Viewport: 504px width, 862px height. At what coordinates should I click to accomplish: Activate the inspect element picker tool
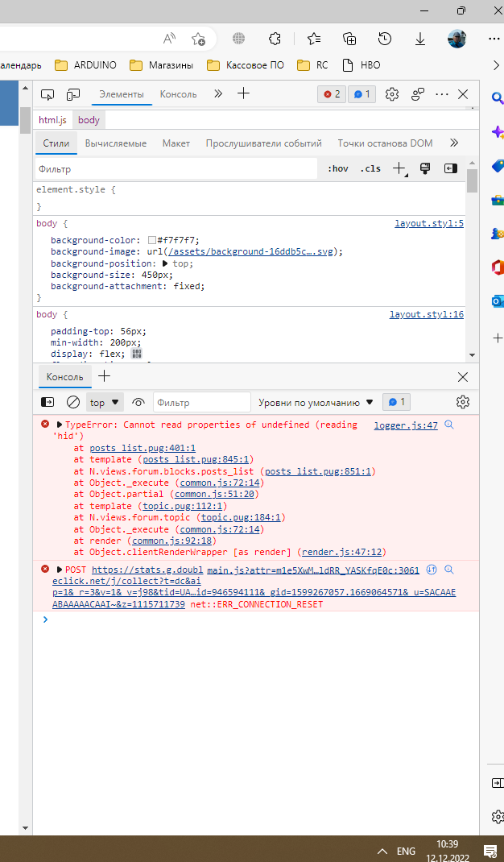(x=48, y=94)
